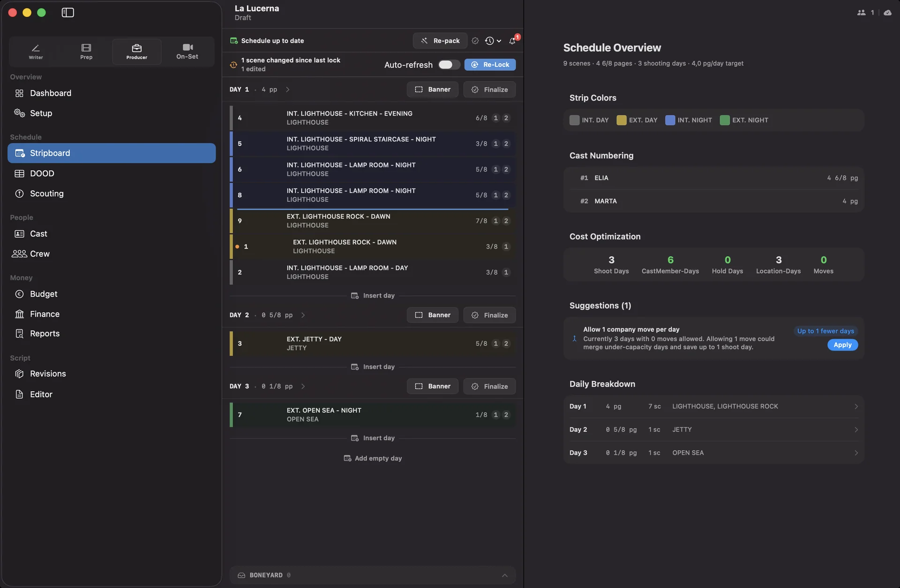Click the cloud sync icon
The width and height of the screenshot is (900, 588).
(x=887, y=13)
